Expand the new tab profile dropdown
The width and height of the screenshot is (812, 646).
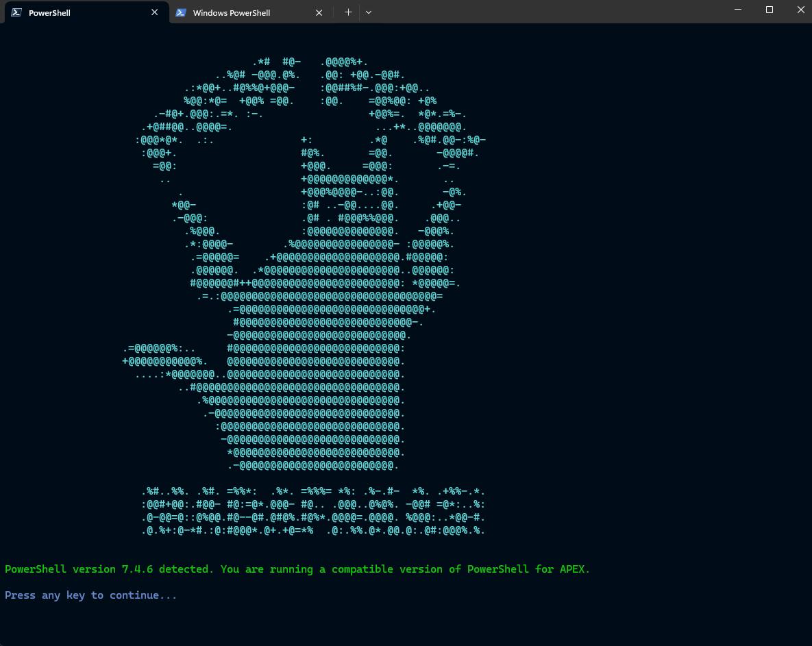369,12
